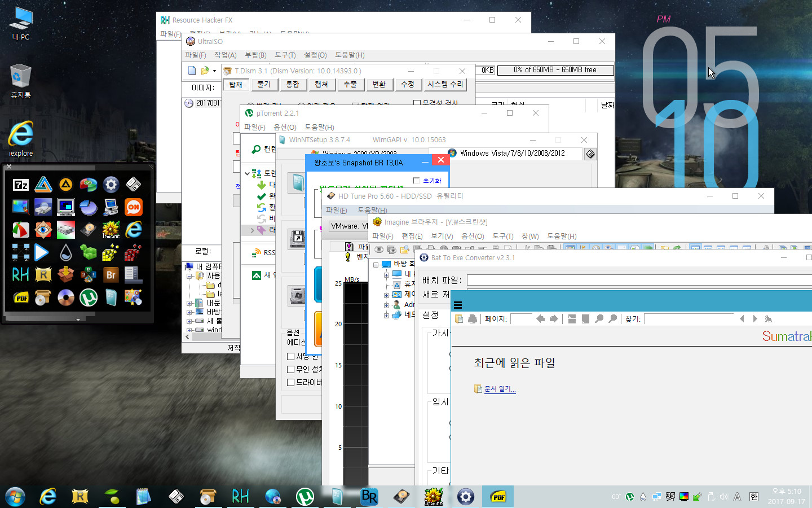Screen dimensions: 812x508
Task: Click the eye icon in Imagine browser toolbar
Action: click(378, 249)
